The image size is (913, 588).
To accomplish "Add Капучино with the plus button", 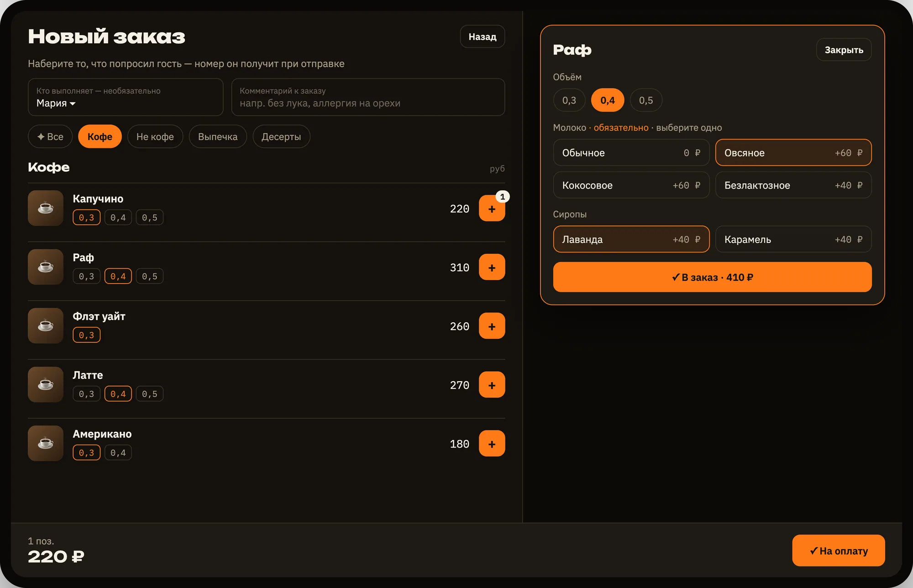I will pos(492,209).
